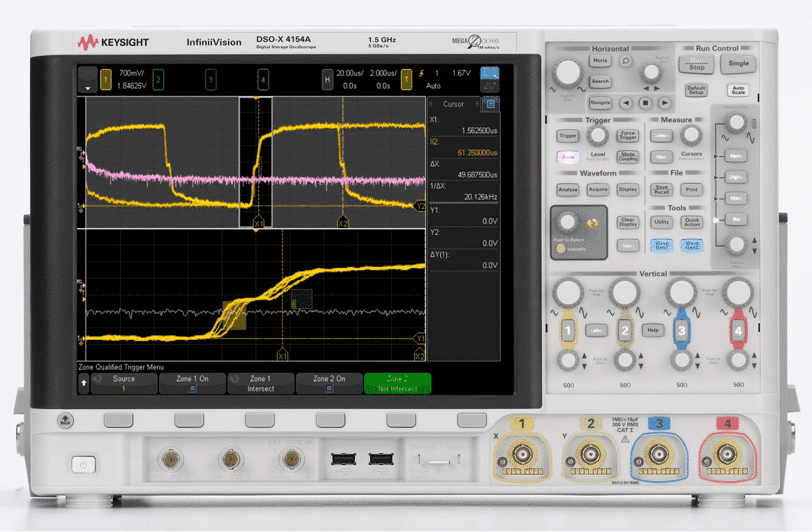Screen dimensions: 812x532
Task: Tap the Back button below the screen
Action: click(x=66, y=420)
